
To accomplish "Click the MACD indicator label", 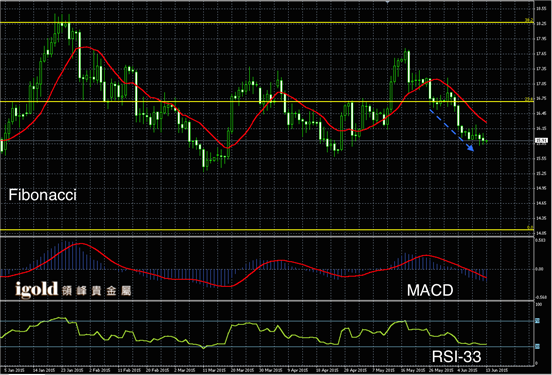I will click(x=430, y=290).
